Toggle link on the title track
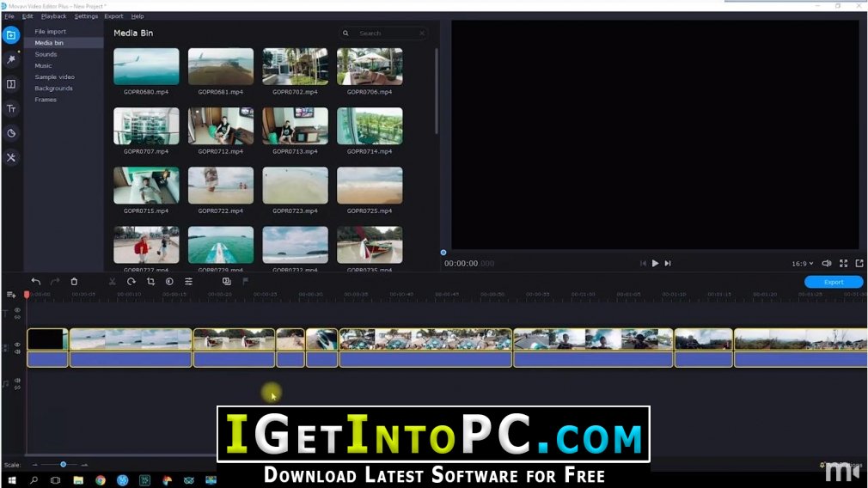This screenshot has width=868, height=488. click(18, 317)
